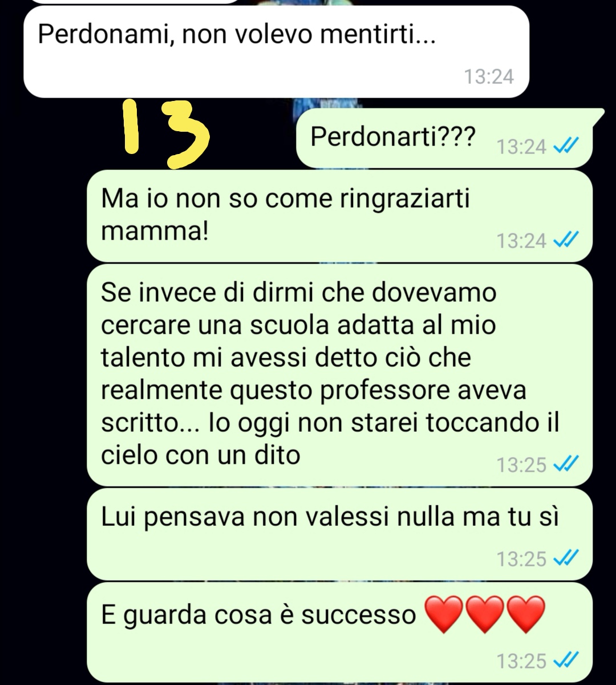The image size is (616, 685).
Task: Click the blue checkmarks on the 'cielo con un dito' message
Action: [567, 465]
